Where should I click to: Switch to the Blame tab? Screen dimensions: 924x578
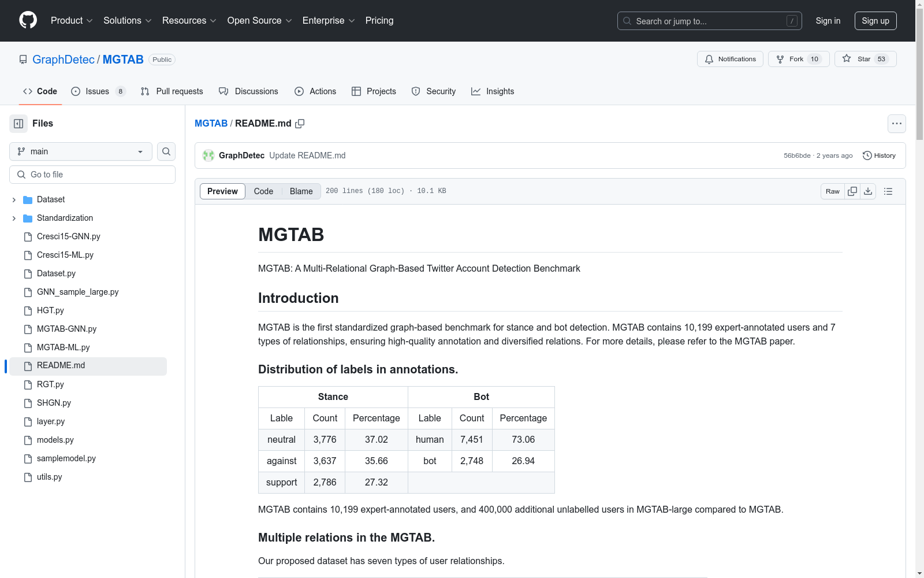[x=301, y=191]
